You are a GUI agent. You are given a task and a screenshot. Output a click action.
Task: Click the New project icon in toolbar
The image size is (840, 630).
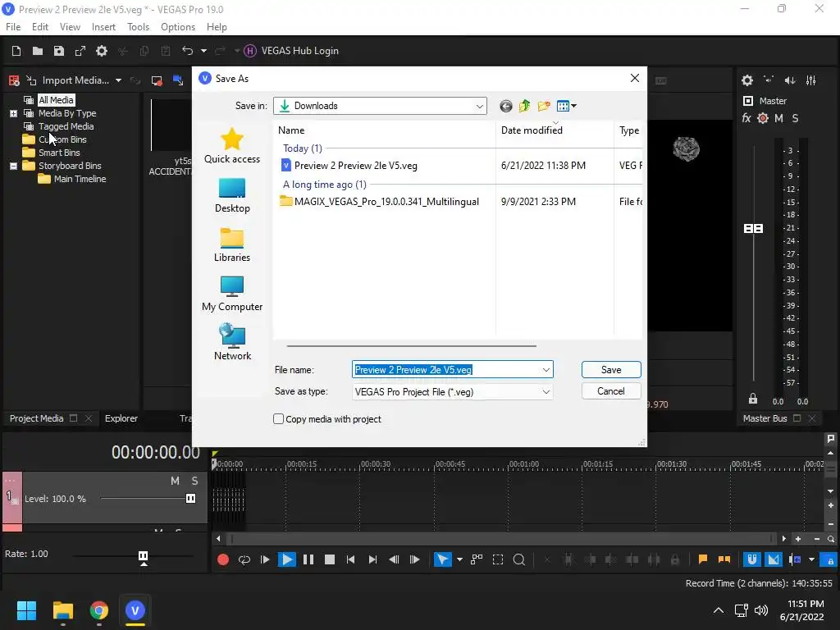pyautogui.click(x=16, y=51)
